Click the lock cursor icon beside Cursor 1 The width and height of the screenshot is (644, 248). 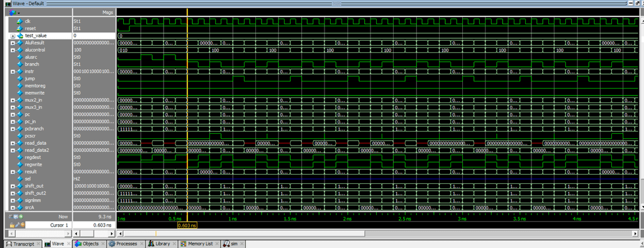point(13,225)
